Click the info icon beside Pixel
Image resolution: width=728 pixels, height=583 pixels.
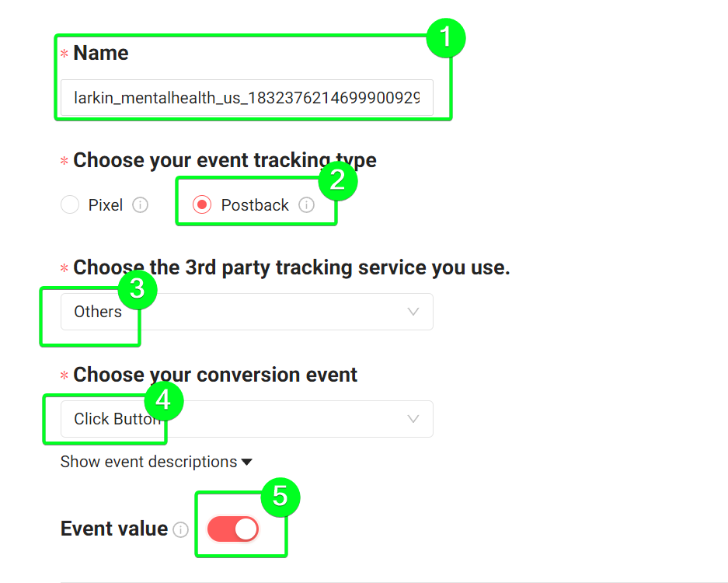[140, 205]
